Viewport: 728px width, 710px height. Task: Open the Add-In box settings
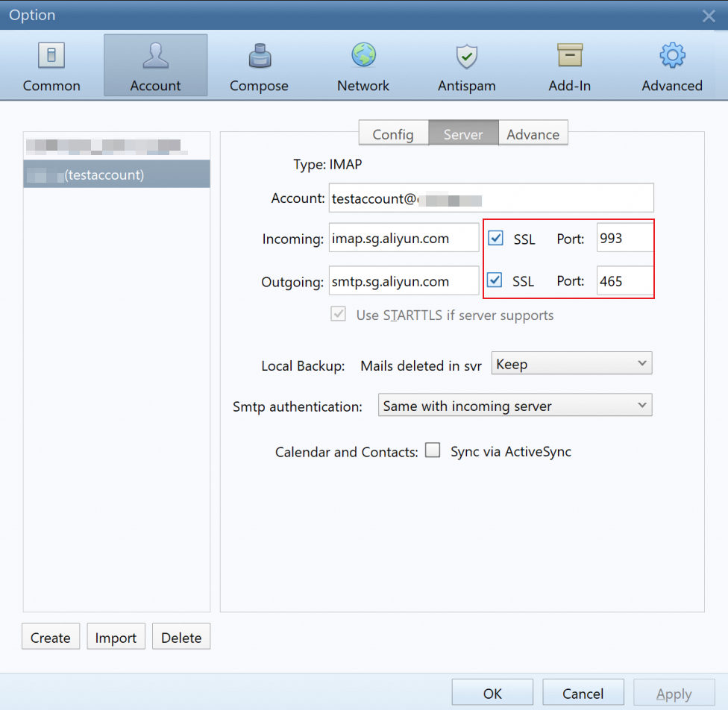point(570,66)
